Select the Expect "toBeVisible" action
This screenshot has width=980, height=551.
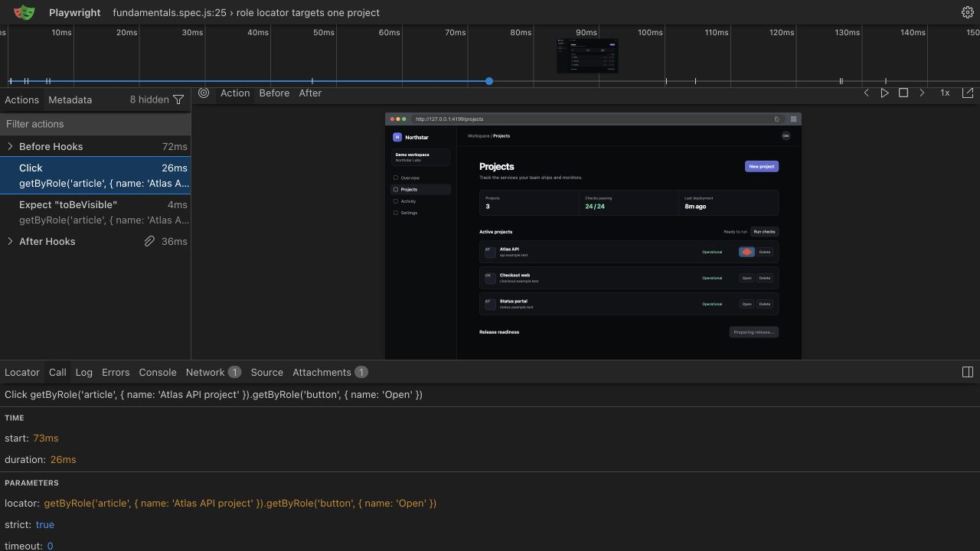point(95,212)
